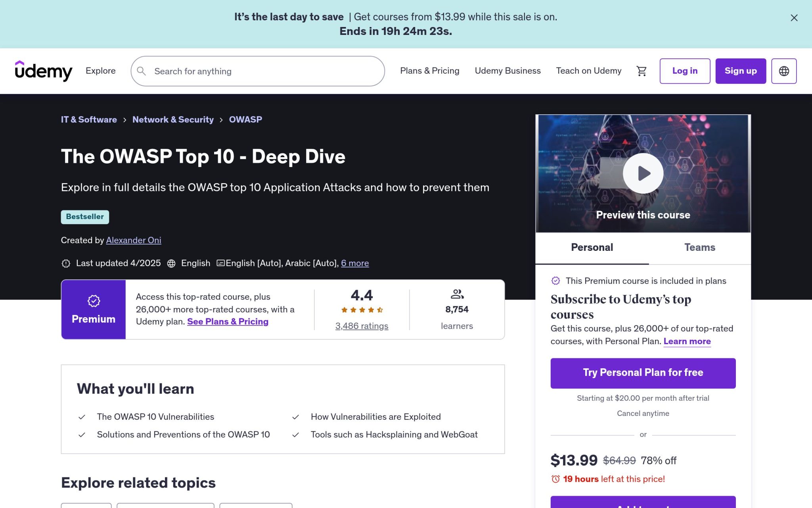Click the Udemy logo
The height and width of the screenshot is (508, 812).
(x=44, y=71)
